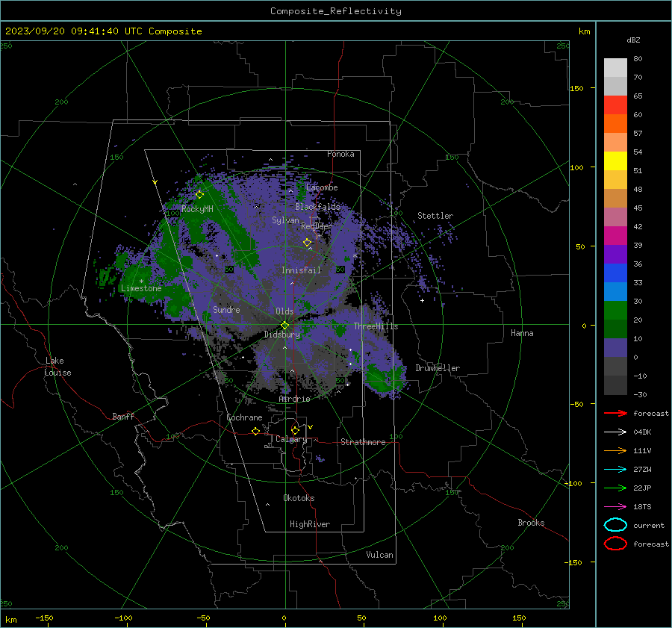The width and height of the screenshot is (672, 628).
Task: Click the 150 tick label on the right km axis
Action: [576, 88]
